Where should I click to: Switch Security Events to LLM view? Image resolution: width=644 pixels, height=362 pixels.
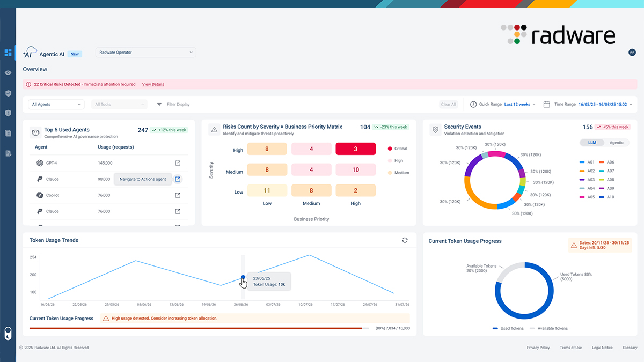coord(592,143)
